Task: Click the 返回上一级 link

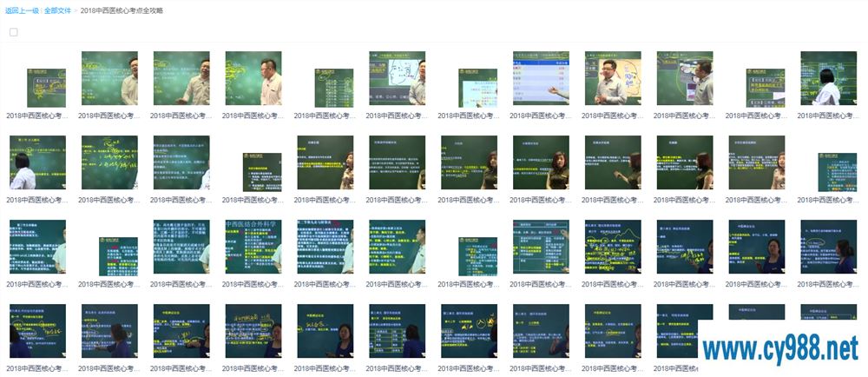Action: 22,10
